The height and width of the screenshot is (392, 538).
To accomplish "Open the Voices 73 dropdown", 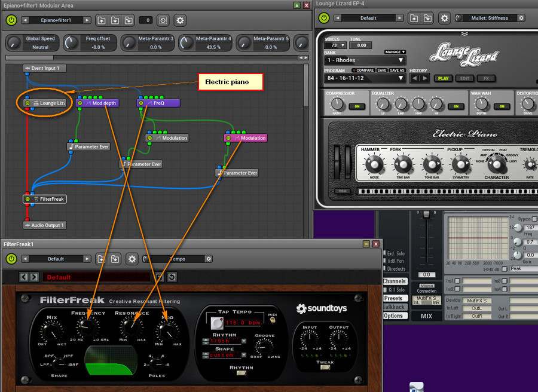I will [x=335, y=45].
